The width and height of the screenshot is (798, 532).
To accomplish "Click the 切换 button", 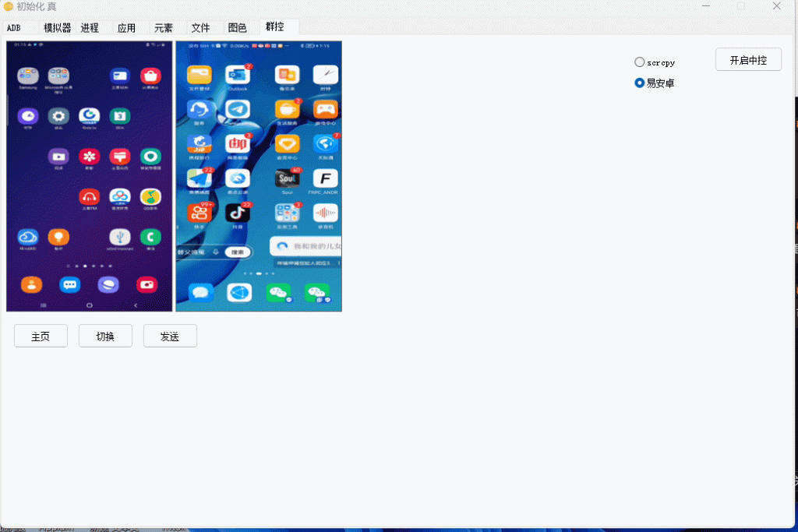I will 105,336.
